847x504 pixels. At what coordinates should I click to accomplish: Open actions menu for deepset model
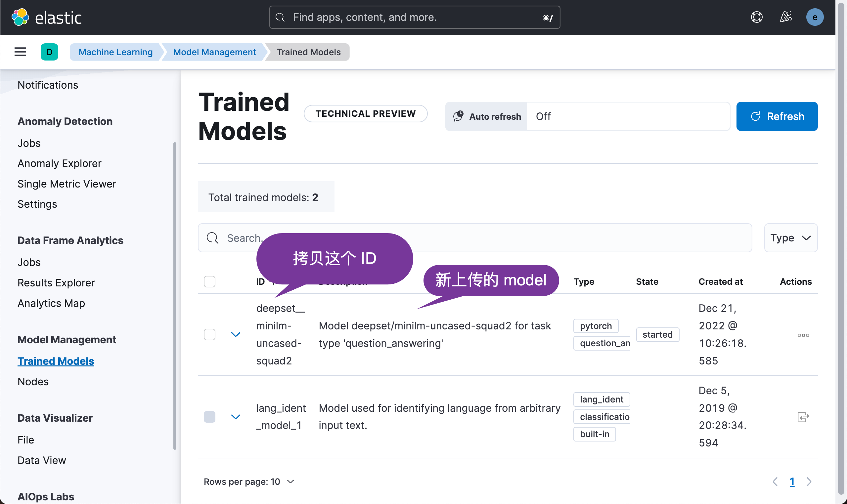pyautogui.click(x=803, y=335)
